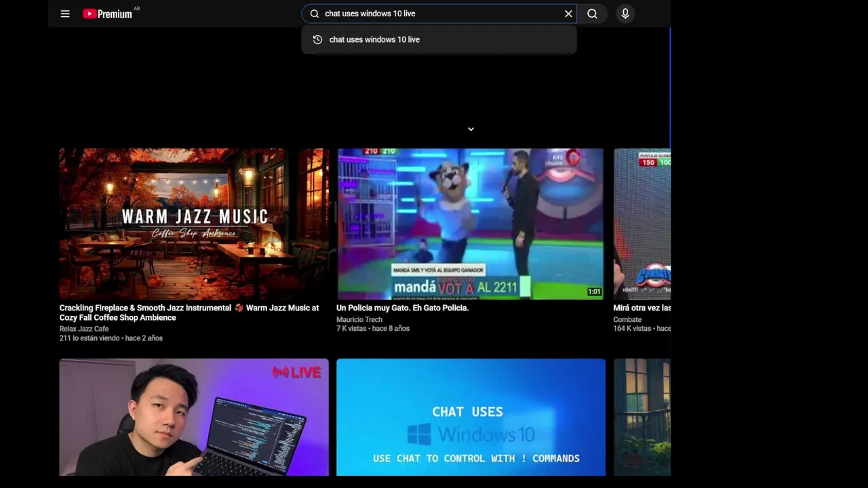
Task: Open 'Mirá otra vez las' video title
Action: coord(642,308)
